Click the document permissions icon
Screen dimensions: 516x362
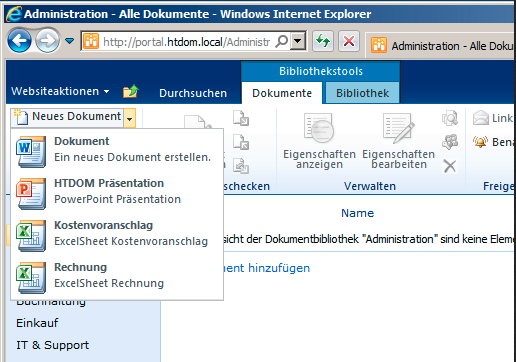click(x=450, y=142)
